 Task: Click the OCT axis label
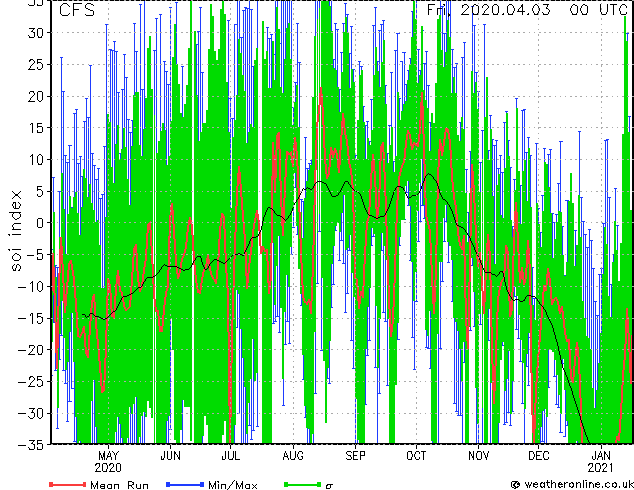(x=416, y=456)
